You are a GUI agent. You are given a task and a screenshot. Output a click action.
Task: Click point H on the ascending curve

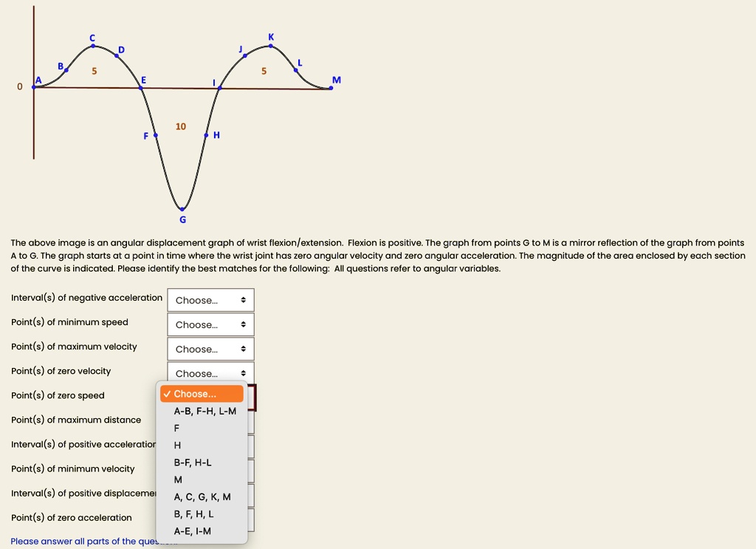(206, 135)
